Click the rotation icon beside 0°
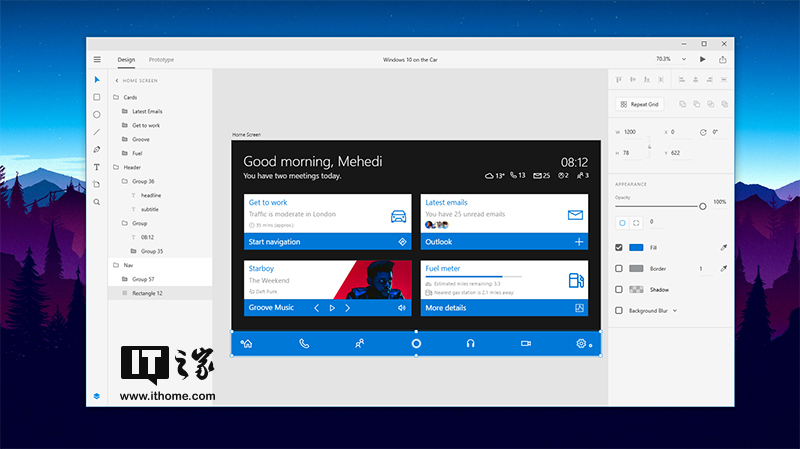 click(x=703, y=132)
